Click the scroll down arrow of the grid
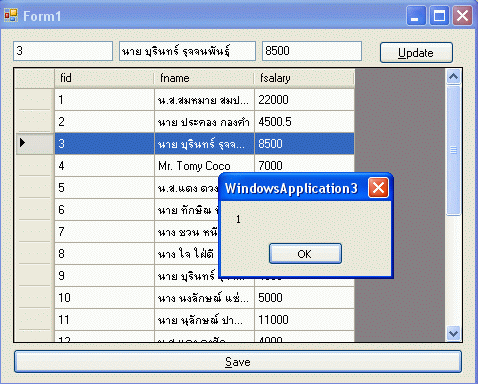Image resolution: width=478 pixels, height=384 pixels. (x=453, y=333)
